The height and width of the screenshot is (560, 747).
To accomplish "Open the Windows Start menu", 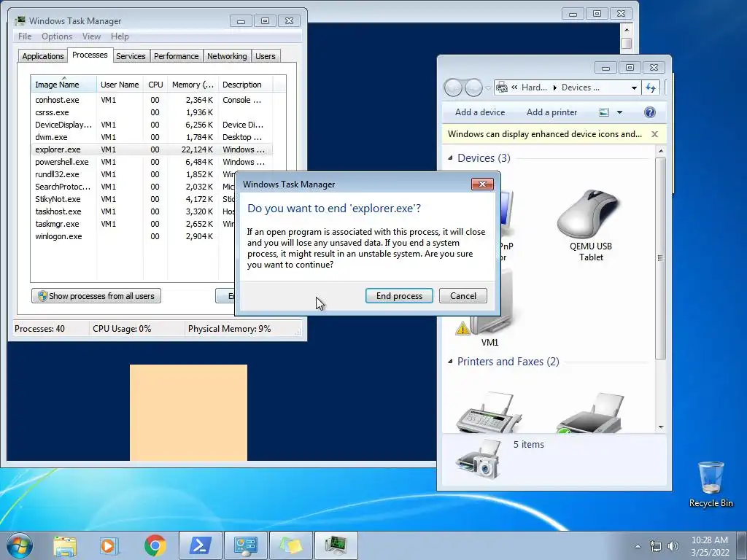I will [19, 545].
